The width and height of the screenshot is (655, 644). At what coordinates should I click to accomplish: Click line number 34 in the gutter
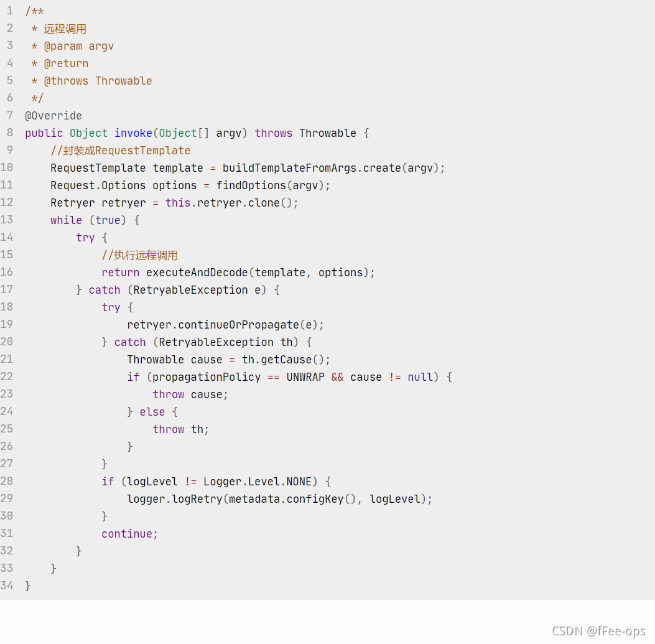coord(7,586)
